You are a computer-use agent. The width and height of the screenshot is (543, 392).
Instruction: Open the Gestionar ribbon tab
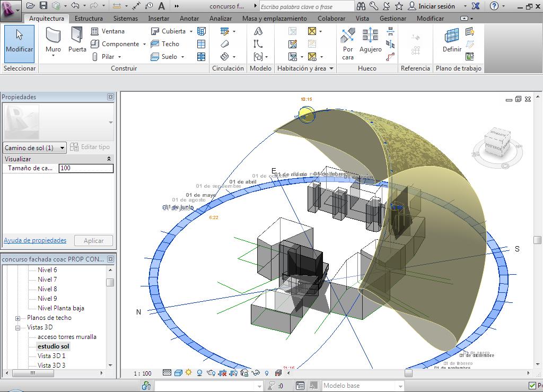(393, 18)
